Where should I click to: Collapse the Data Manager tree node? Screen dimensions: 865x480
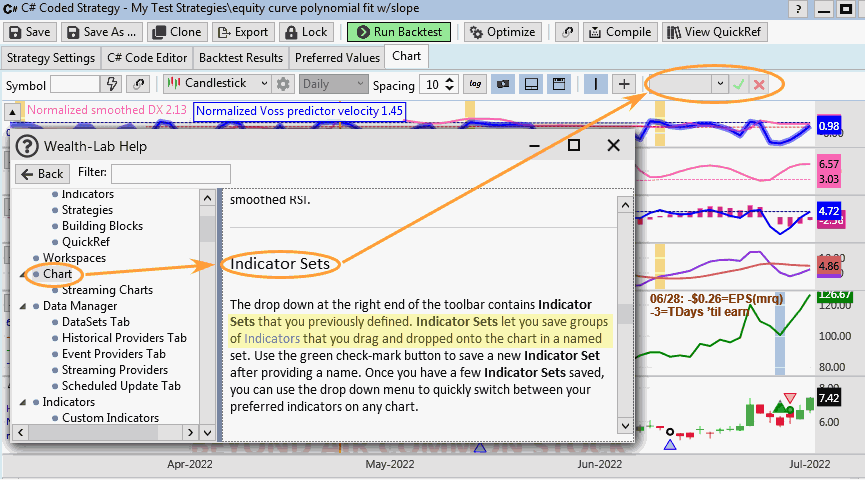click(24, 306)
